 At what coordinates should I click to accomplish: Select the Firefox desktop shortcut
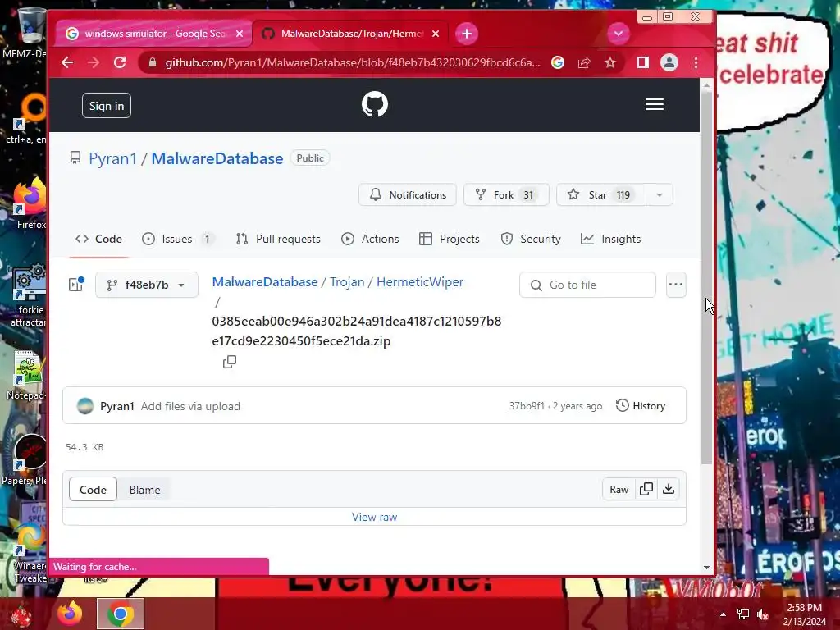click(30, 203)
